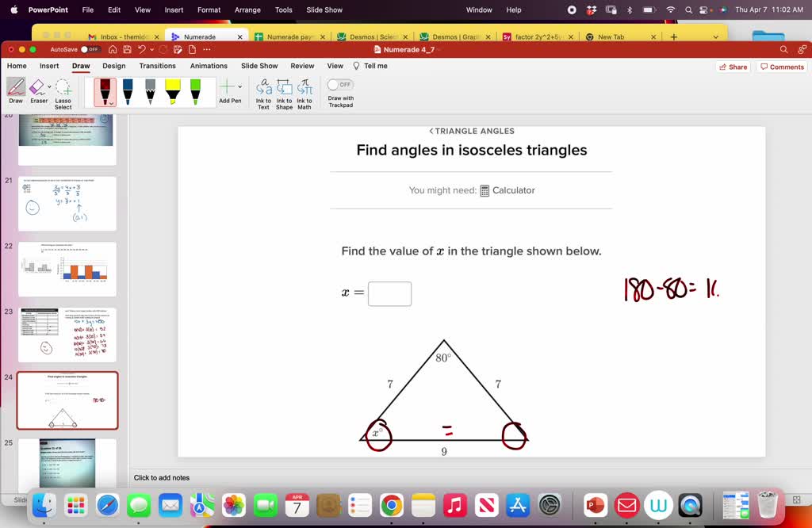Switch to the Animations tab

pyautogui.click(x=209, y=66)
